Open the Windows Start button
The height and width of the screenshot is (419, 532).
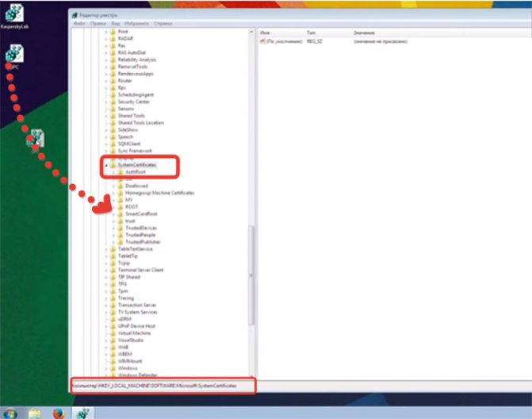point(10,413)
